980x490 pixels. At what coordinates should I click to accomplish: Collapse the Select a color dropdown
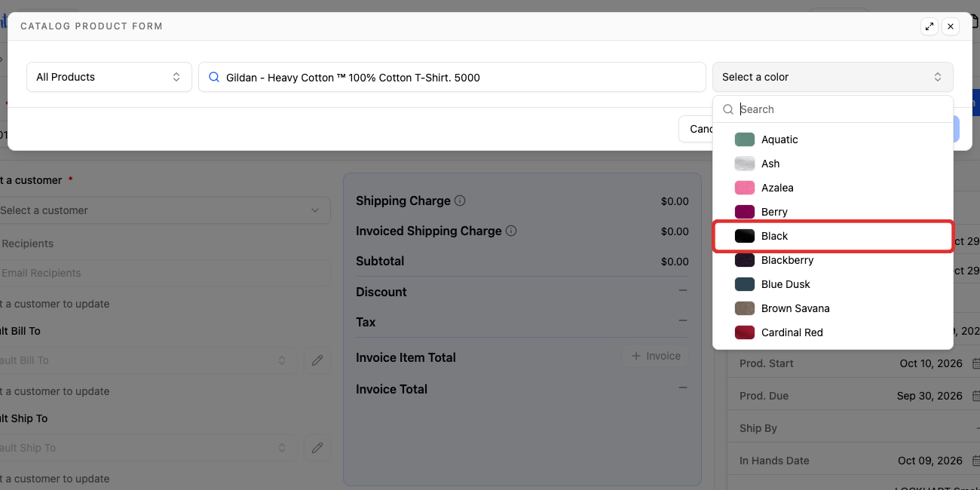(833, 77)
